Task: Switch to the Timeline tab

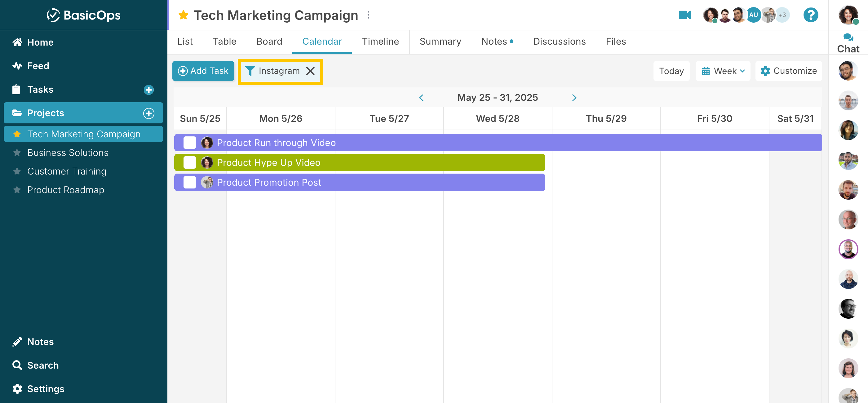Action: [380, 42]
